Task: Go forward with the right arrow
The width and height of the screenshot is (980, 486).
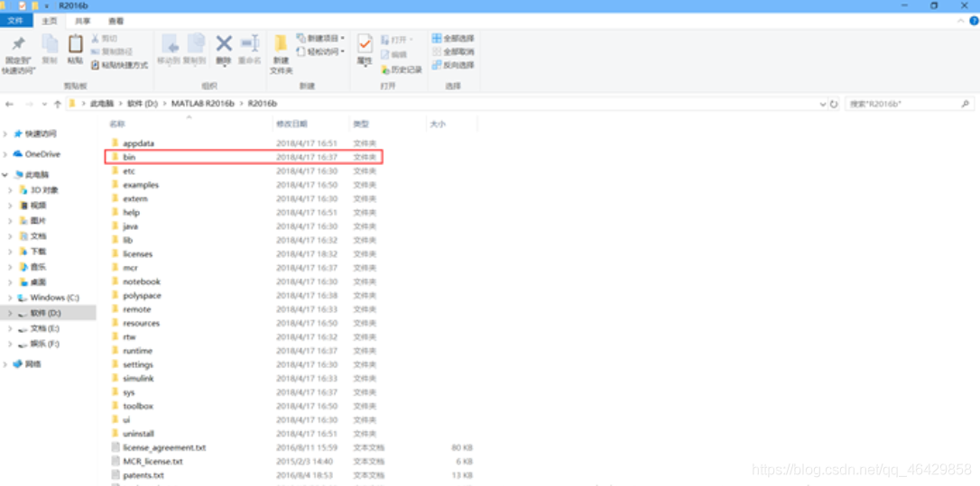Action: coord(29,105)
